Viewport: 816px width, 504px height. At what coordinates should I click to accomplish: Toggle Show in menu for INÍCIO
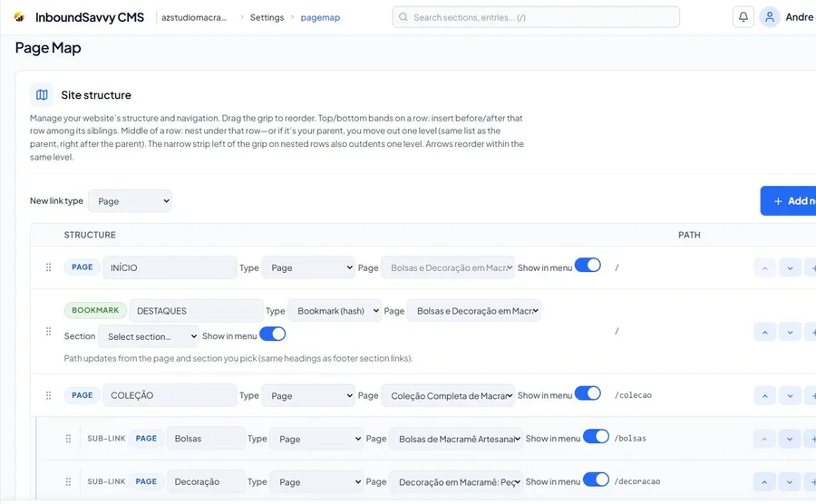pos(588,266)
